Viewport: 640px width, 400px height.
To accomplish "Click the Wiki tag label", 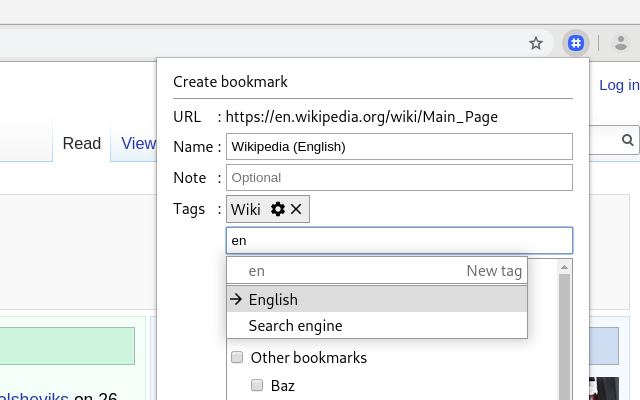I will point(246,209).
